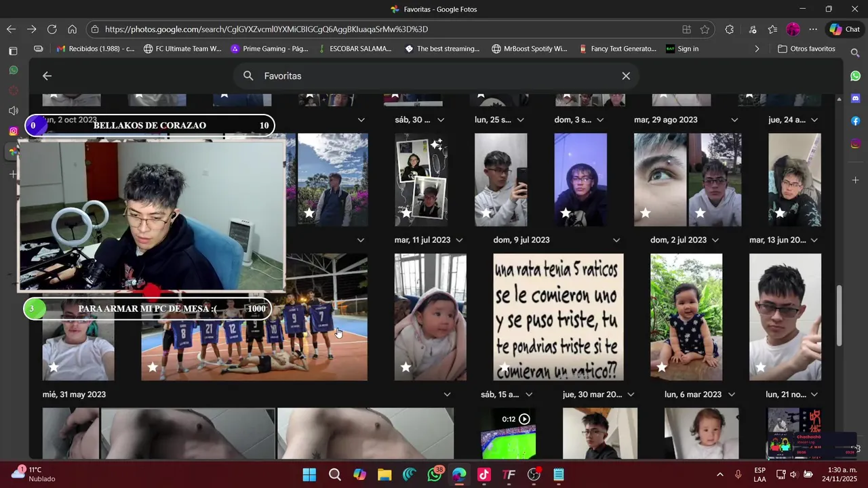Expand the mar, 29 ago 2023 chevron
This screenshot has width=868, height=488.
(734, 120)
